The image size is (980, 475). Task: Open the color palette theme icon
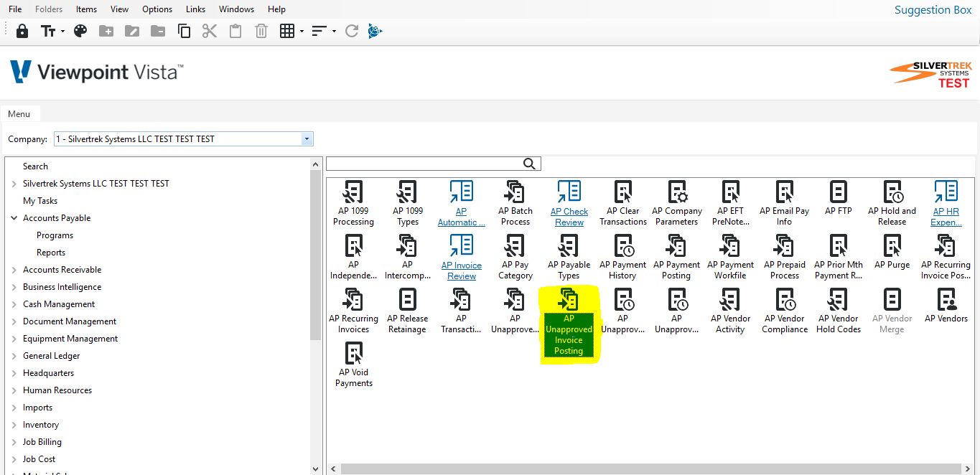coord(80,31)
